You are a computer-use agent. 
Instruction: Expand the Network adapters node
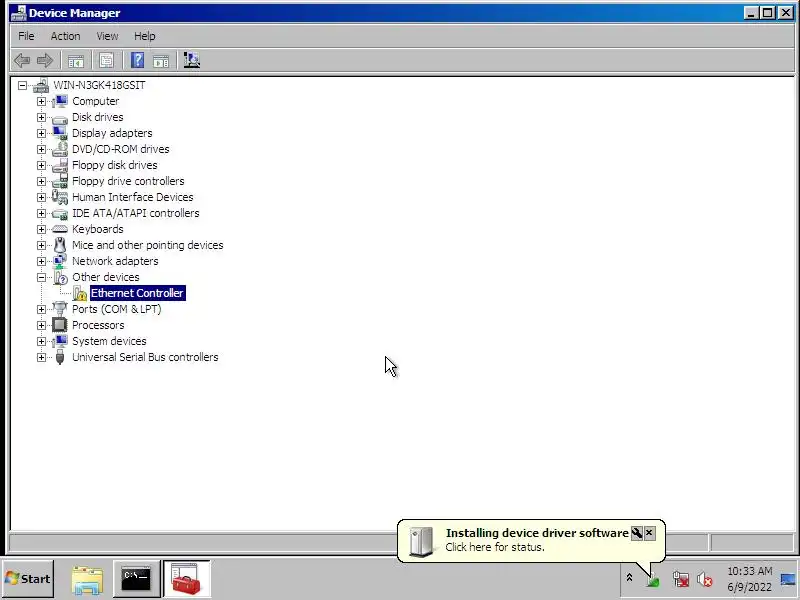pos(41,261)
